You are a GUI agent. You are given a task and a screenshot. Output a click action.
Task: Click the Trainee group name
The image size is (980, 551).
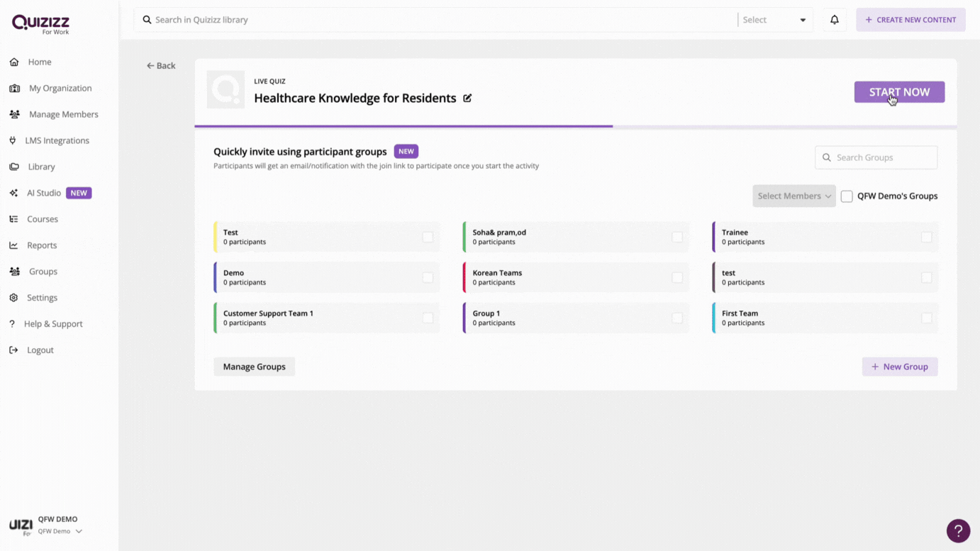[x=735, y=233]
